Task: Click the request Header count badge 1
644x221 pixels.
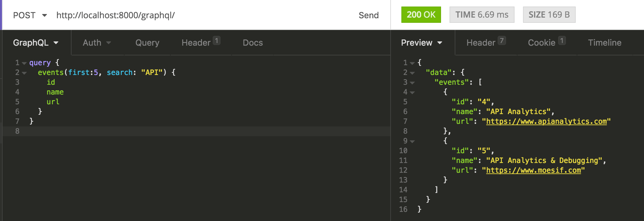Action: [x=217, y=40]
